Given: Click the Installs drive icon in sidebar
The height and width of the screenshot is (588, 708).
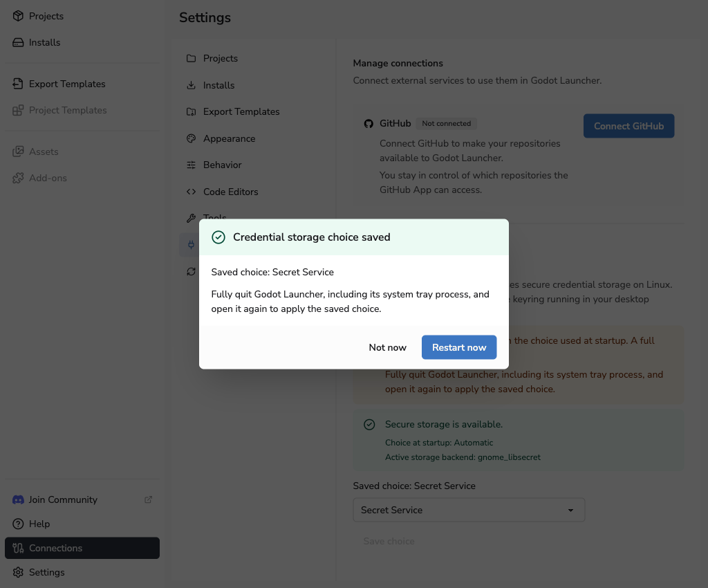Looking at the screenshot, I should pos(18,42).
